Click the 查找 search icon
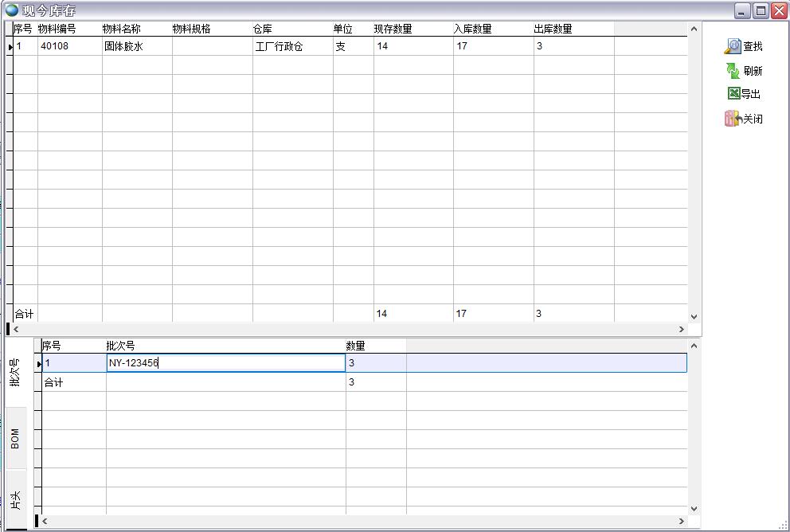Viewport: 790px width, 532px height. click(x=733, y=47)
